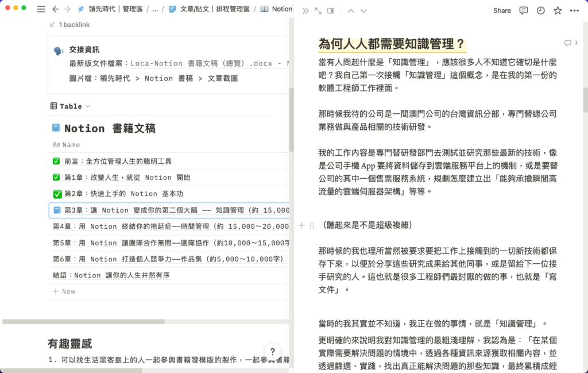The height and width of the screenshot is (373, 588).
Task: Open the page options three-dot menu
Action: (574, 11)
